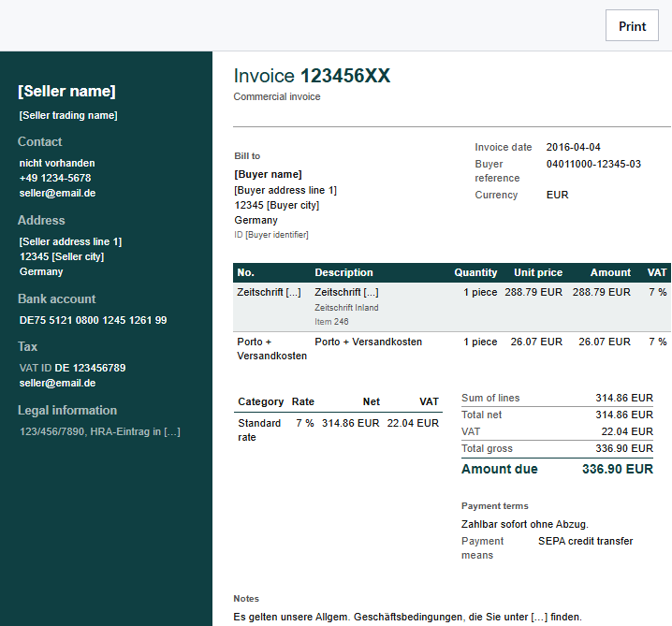
Task: Click '12345 [Seller city]' text
Action: (62, 256)
